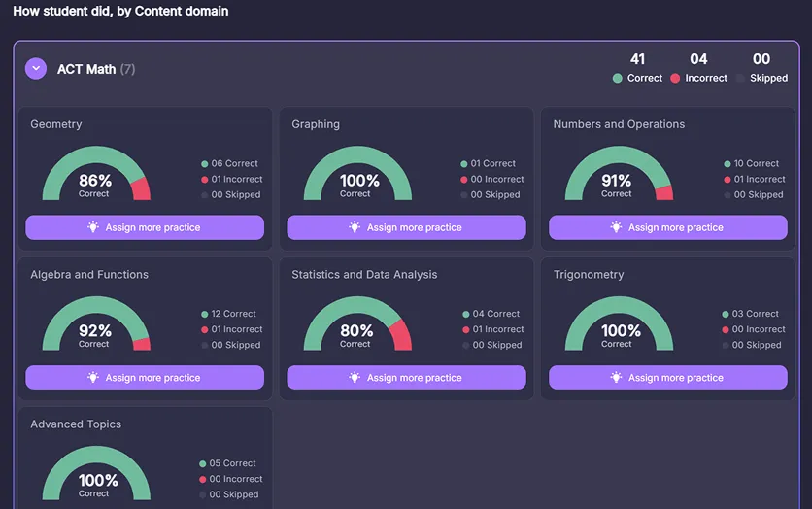812x509 pixels.
Task: Click lightbulb icon on Numbers and Operations button
Action: (x=616, y=226)
